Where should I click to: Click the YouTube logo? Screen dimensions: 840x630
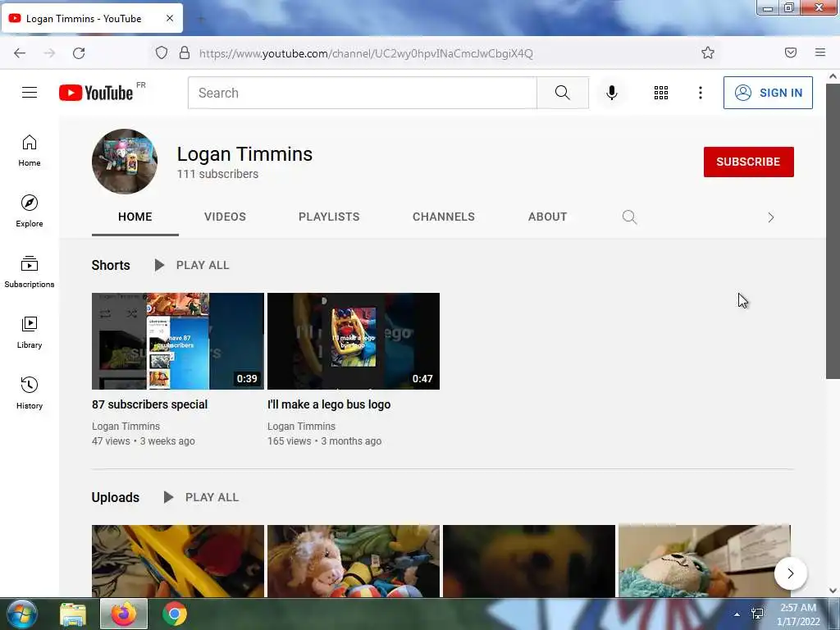point(96,93)
